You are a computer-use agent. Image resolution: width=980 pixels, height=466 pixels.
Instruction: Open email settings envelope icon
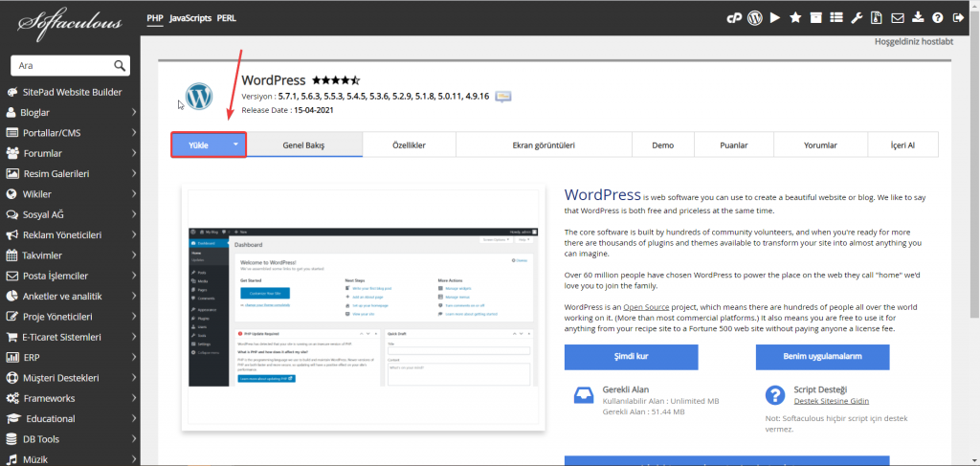(898, 18)
